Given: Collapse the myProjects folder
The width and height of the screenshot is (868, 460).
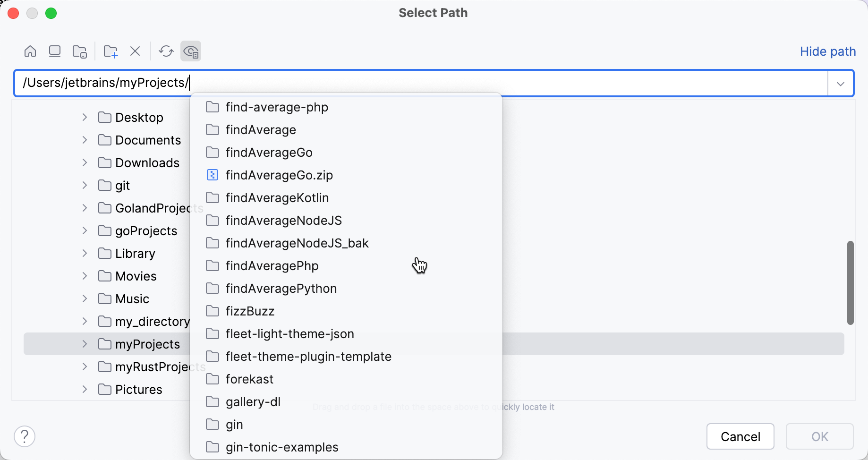Looking at the screenshot, I should pos(85,344).
